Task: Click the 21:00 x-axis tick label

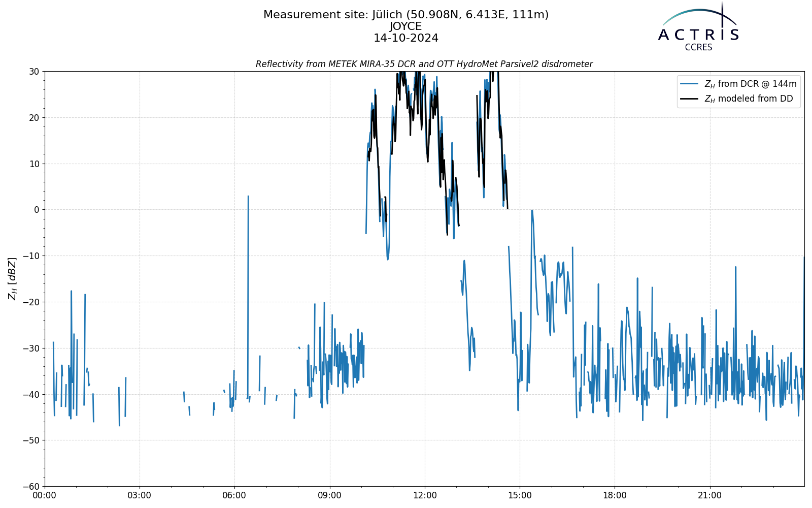Action: tap(709, 495)
